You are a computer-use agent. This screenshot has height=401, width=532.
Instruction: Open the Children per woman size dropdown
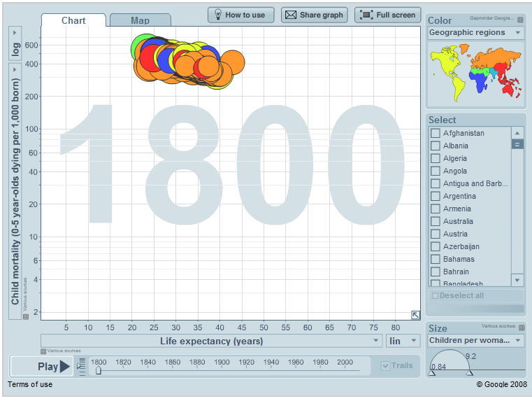[475, 341]
